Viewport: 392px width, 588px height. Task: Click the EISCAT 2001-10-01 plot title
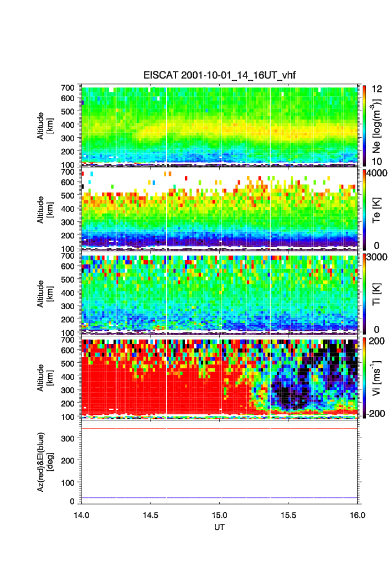(x=220, y=76)
